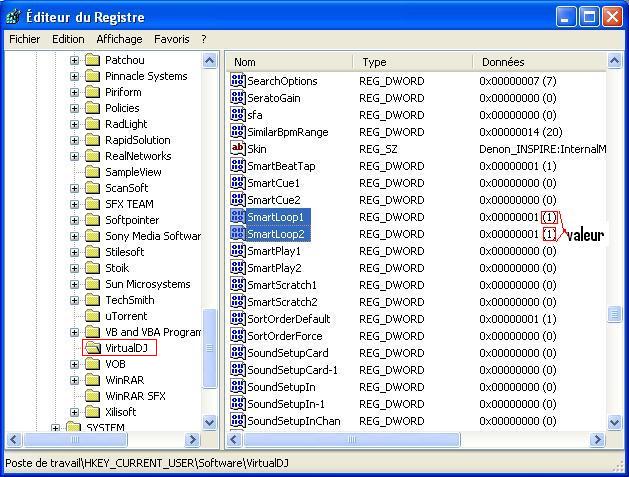This screenshot has width=629, height=477.
Task: Click the DWORD icon beside SmartScratch1
Action: (237, 284)
